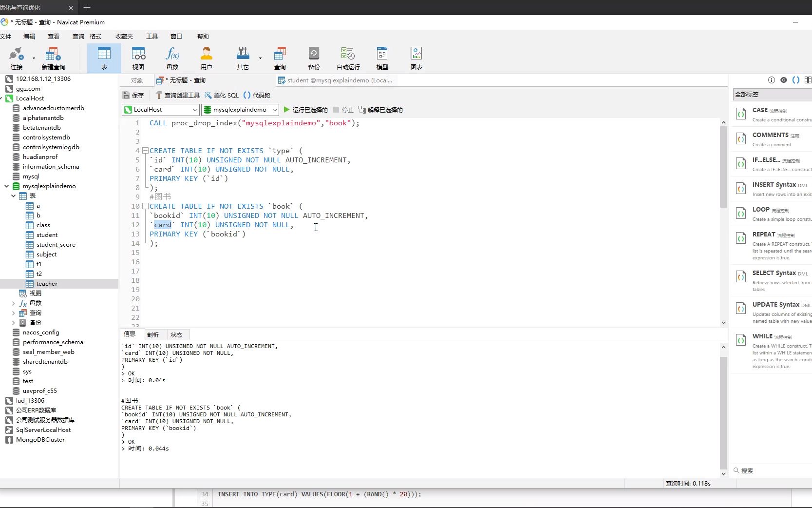This screenshot has height=508, width=812.
Task: Expand the Functions (函数) tree node
Action: pyautogui.click(x=13, y=303)
